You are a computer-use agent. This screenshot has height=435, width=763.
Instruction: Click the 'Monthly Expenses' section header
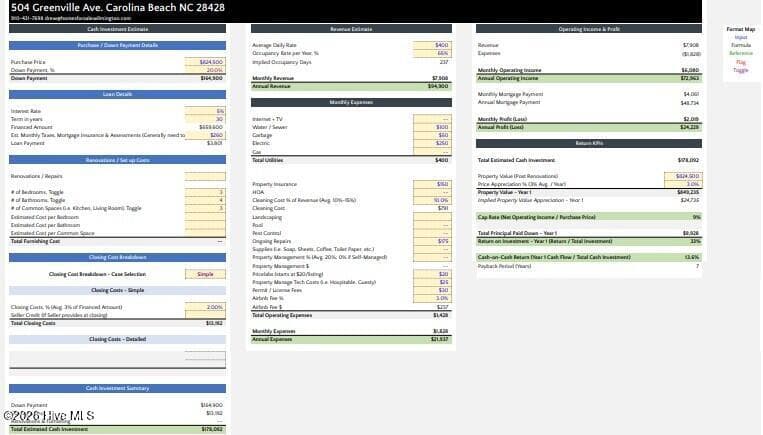pyautogui.click(x=351, y=103)
